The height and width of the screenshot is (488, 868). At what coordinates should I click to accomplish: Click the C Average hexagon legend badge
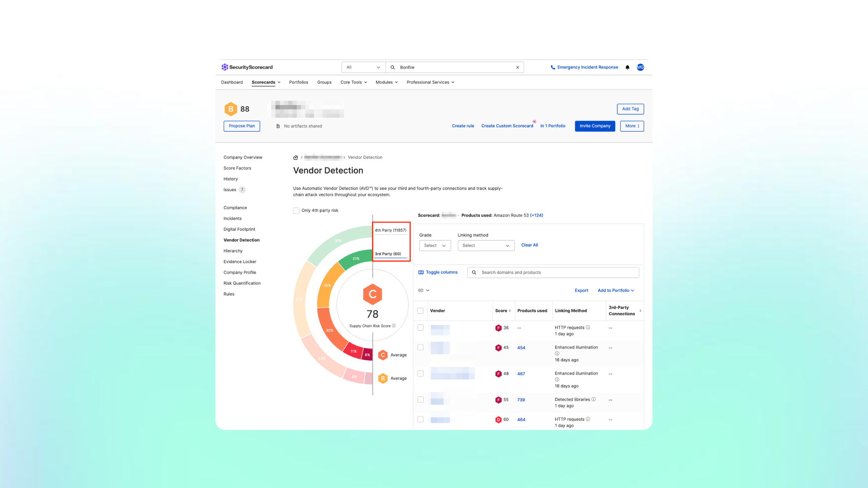(x=383, y=355)
